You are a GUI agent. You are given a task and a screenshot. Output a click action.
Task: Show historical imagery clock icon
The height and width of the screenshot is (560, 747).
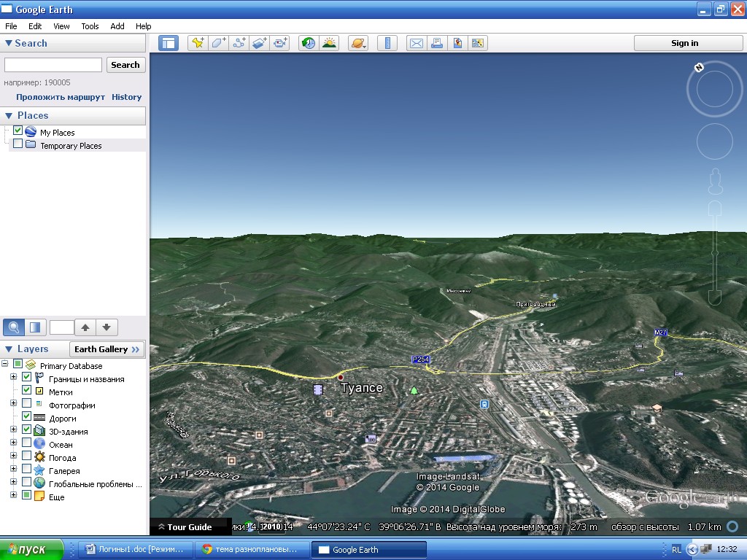pos(309,43)
